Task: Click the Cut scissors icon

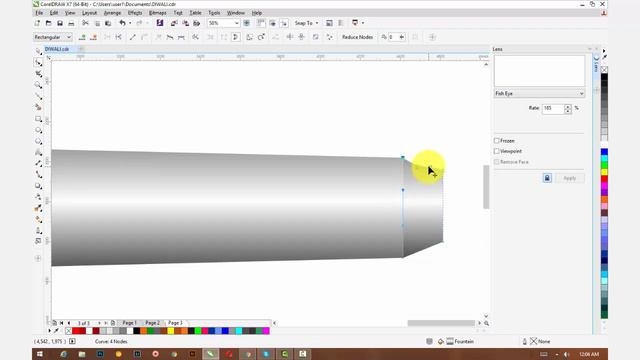Action: click(x=85, y=23)
